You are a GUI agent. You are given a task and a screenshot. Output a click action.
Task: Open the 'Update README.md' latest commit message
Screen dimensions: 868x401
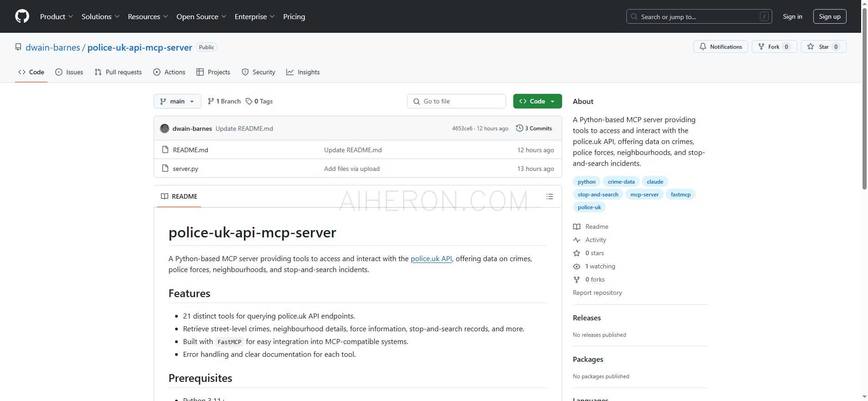244,129
